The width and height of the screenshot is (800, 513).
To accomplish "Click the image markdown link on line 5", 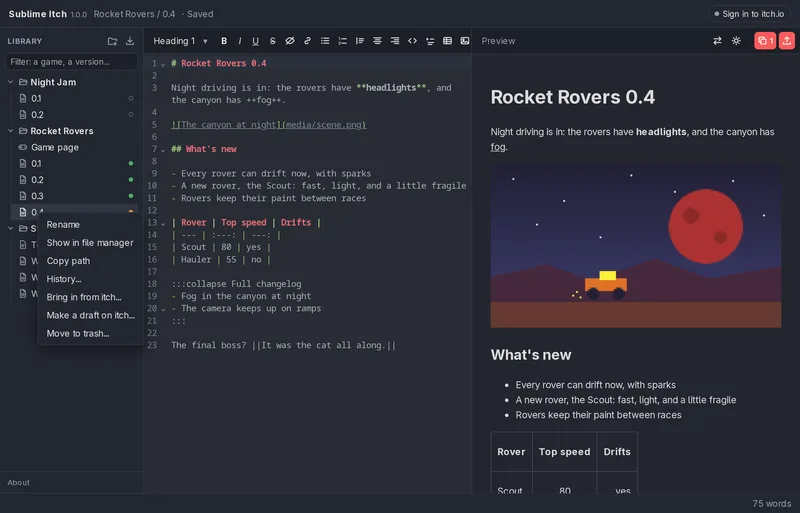I will tap(268, 125).
